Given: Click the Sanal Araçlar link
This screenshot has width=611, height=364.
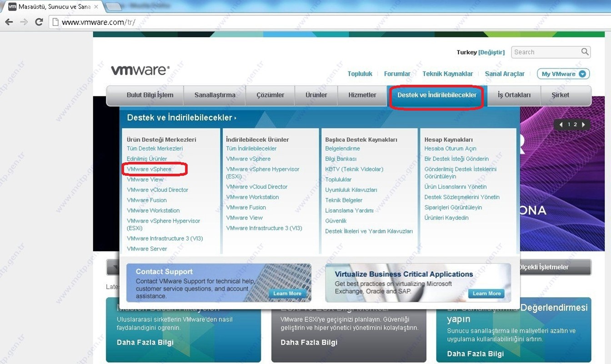Looking at the screenshot, I should point(505,74).
